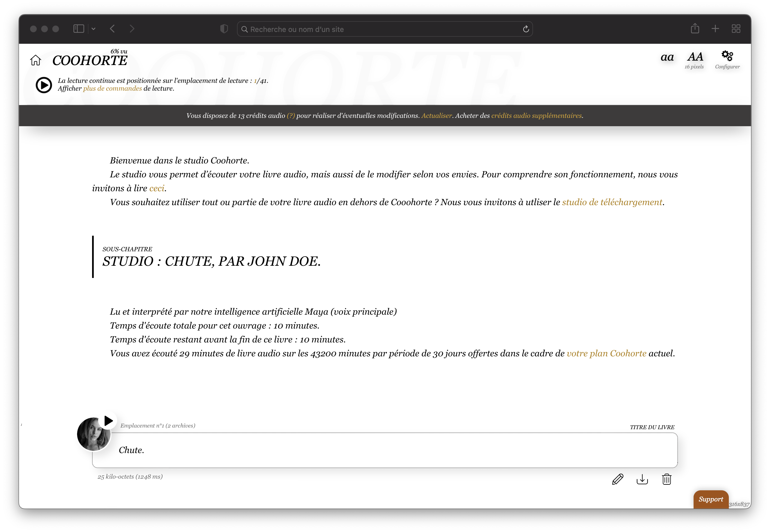
Task: Open the 'studio de téléchargement' link
Action: (x=612, y=202)
